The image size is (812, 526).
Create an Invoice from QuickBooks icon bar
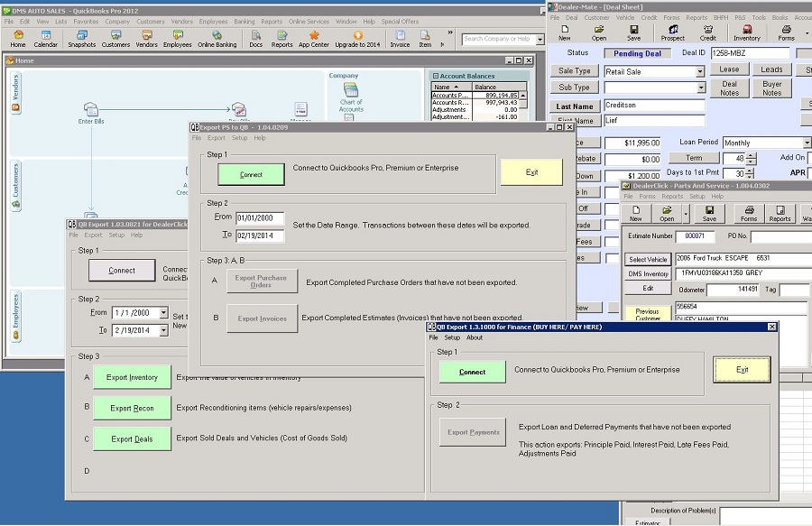(x=400, y=39)
